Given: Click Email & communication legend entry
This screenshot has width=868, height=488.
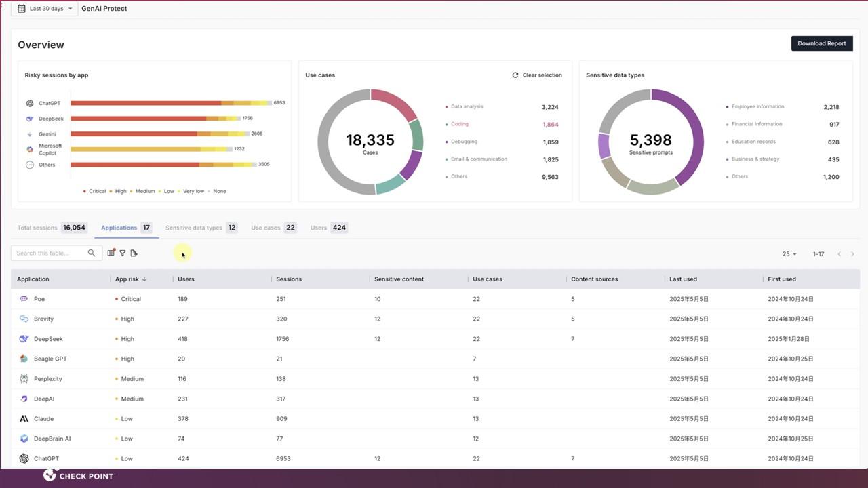Looking at the screenshot, I should pyautogui.click(x=479, y=159).
